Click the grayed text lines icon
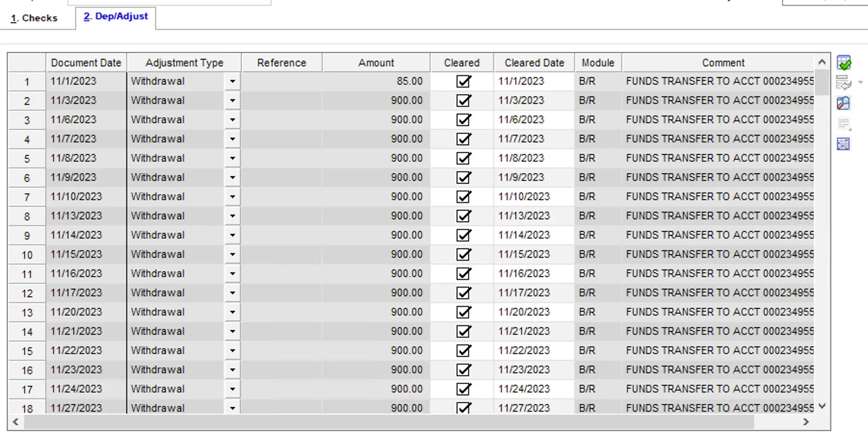The height and width of the screenshot is (434, 868). point(844,124)
